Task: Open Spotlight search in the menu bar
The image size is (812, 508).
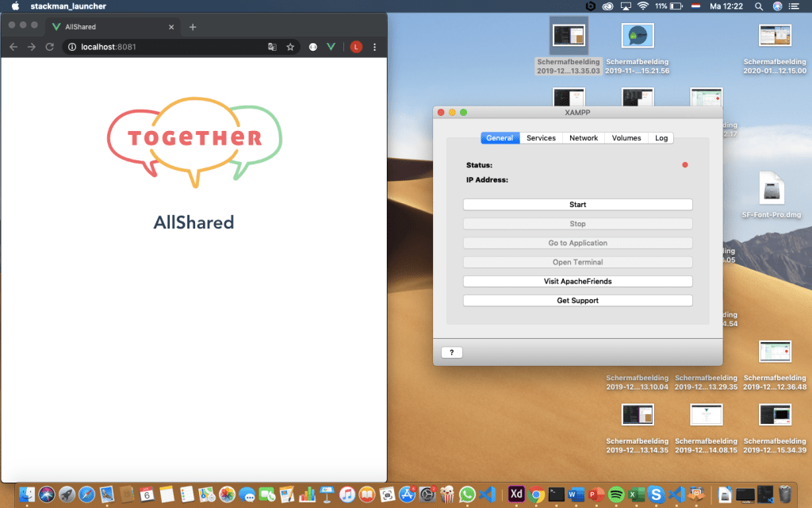Action: pyautogui.click(x=758, y=6)
